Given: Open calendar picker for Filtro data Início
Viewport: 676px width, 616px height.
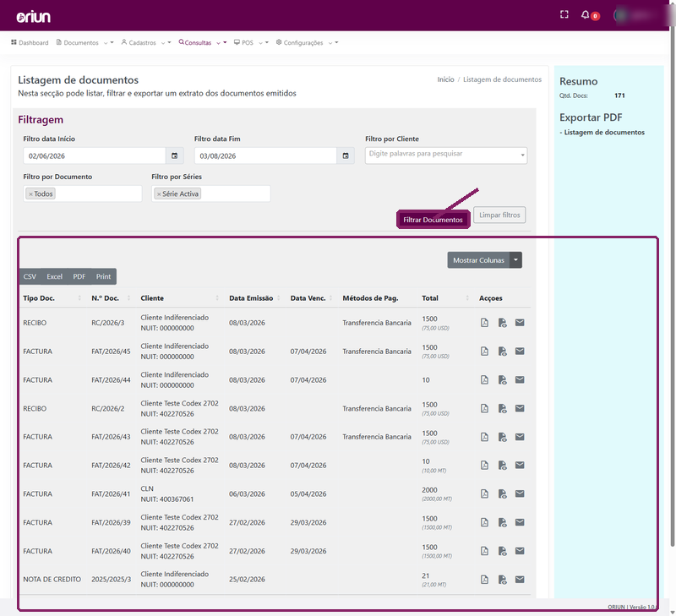Looking at the screenshot, I should click(175, 155).
